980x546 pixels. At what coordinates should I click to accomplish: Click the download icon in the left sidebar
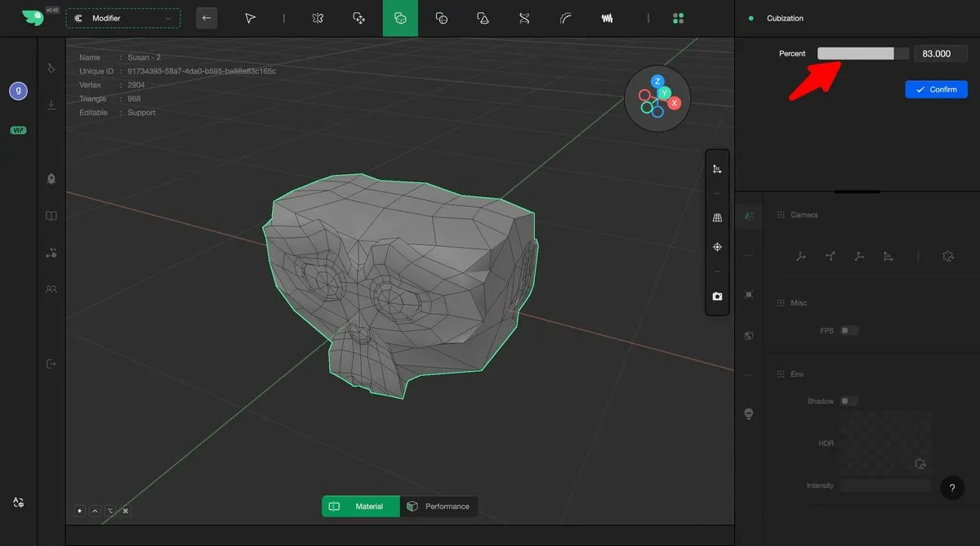tap(51, 105)
